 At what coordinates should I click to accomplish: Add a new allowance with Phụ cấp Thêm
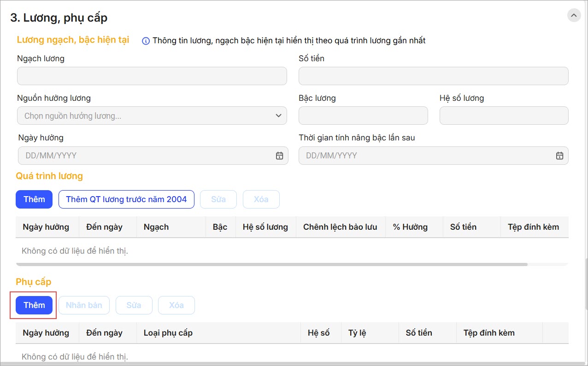tap(34, 305)
